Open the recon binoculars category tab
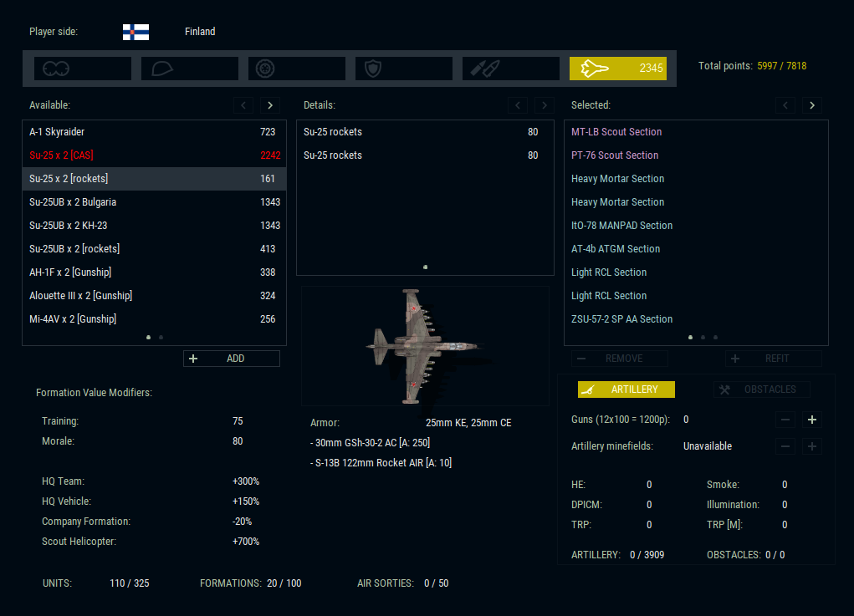The height and width of the screenshot is (616, 854). pyautogui.click(x=83, y=69)
